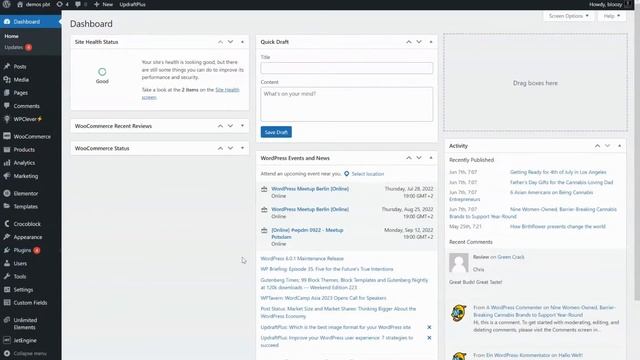Open Updates submenu item
This screenshot has height=360, width=640.
pos(18,47)
